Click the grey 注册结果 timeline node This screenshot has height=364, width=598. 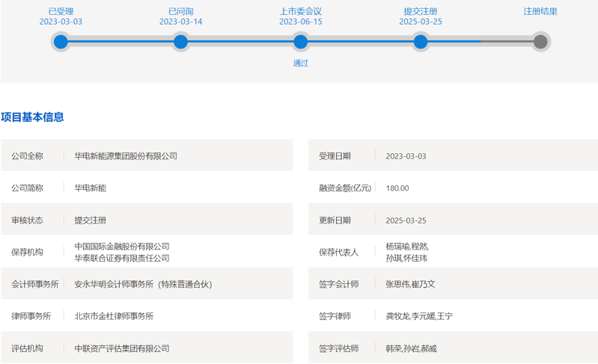[x=540, y=42]
